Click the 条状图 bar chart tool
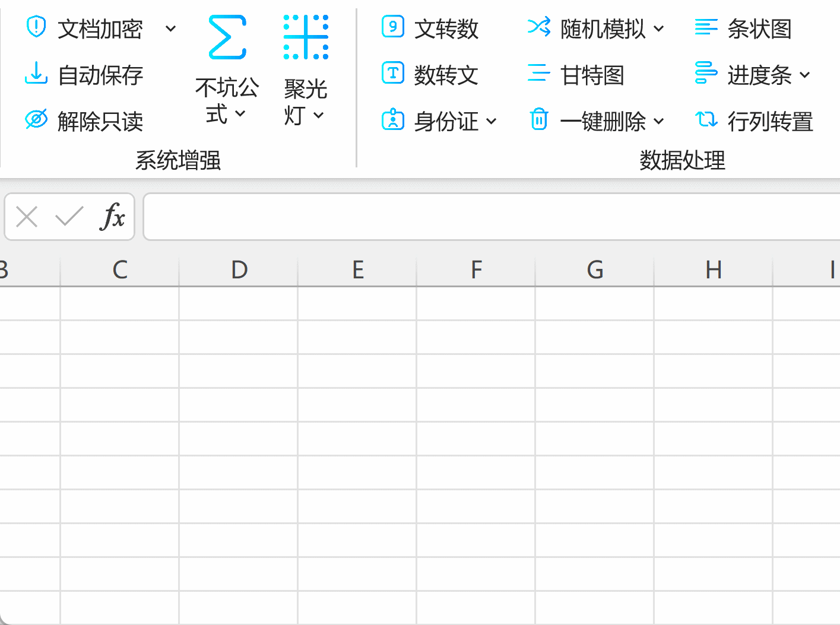Viewport: 840px width, 625px height. [760, 28]
